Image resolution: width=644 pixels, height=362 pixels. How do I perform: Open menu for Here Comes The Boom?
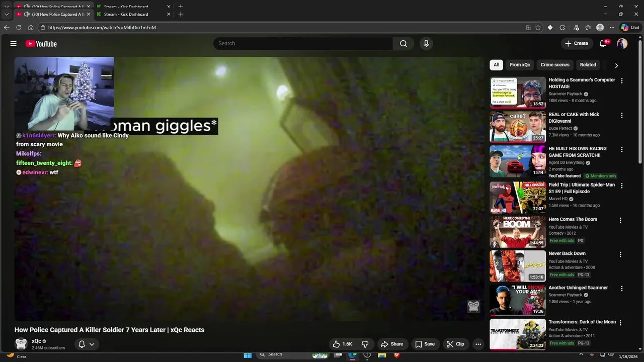620,220
